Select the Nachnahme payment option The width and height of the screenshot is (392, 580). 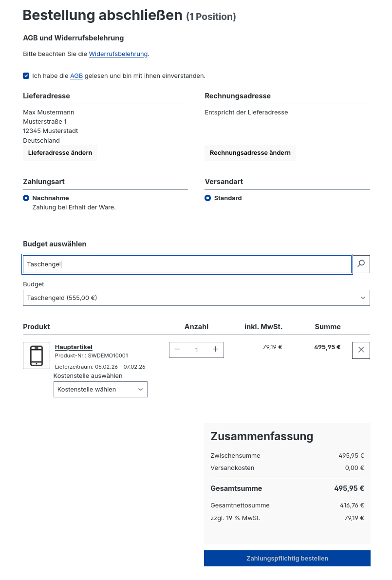pyautogui.click(x=26, y=198)
